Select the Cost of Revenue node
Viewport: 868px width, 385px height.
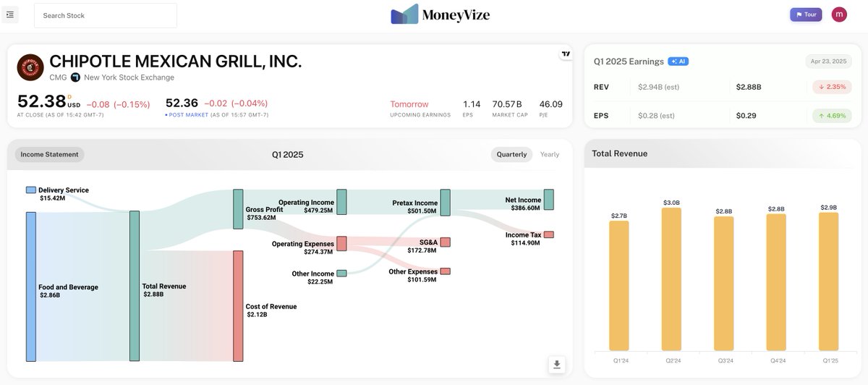(238, 306)
